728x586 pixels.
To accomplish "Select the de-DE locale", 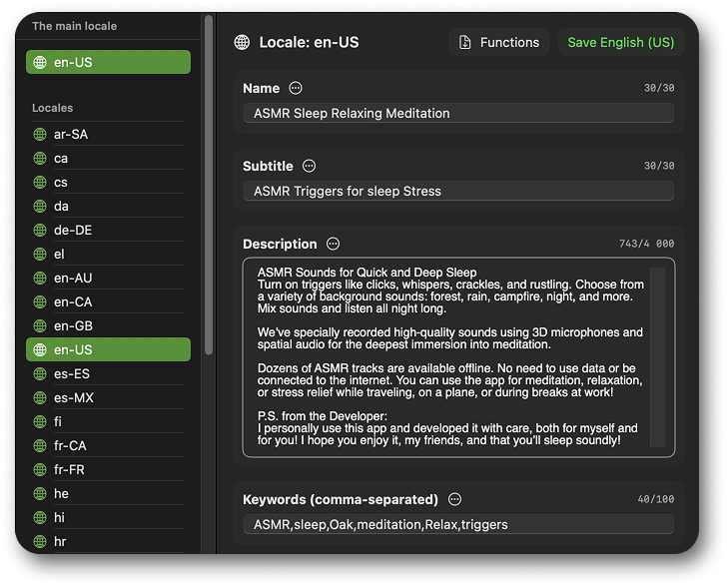I will click(108, 231).
